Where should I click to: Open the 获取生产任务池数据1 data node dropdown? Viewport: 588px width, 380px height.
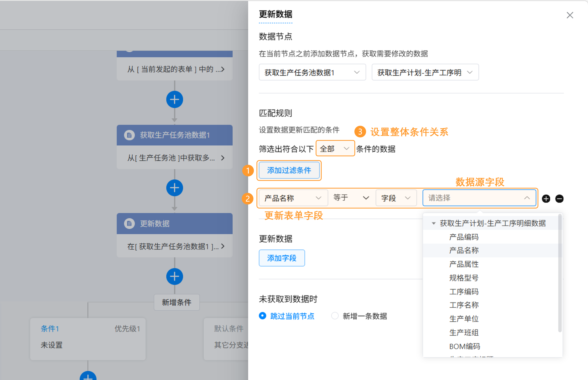coord(312,72)
